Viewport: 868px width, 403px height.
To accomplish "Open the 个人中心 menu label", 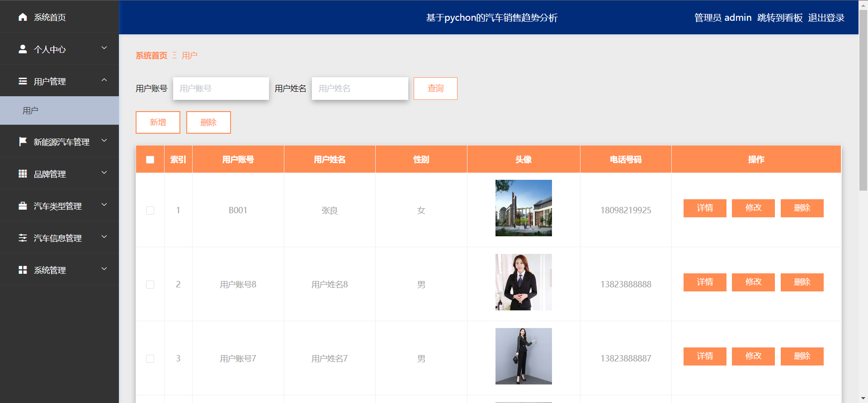I will (50, 49).
